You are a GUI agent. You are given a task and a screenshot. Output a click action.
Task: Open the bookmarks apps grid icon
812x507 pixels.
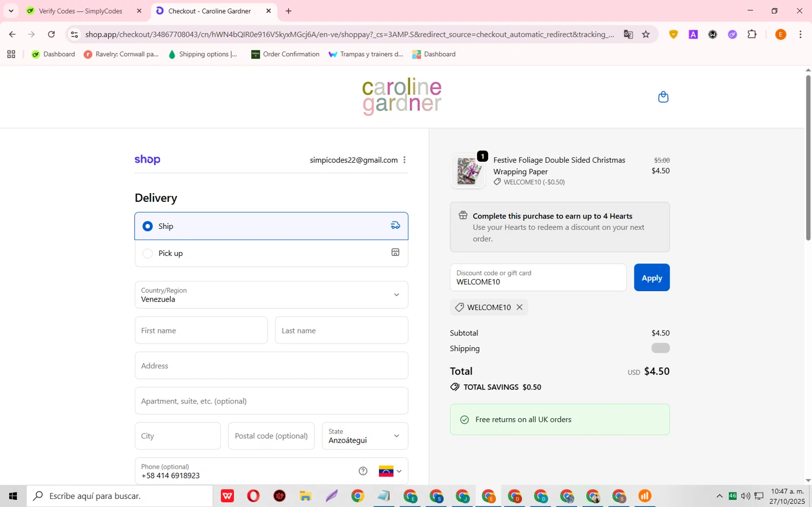pos(11,54)
